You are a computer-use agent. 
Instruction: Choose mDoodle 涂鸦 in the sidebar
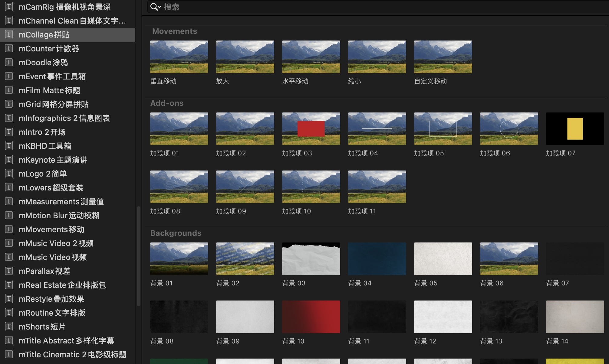pos(67,63)
